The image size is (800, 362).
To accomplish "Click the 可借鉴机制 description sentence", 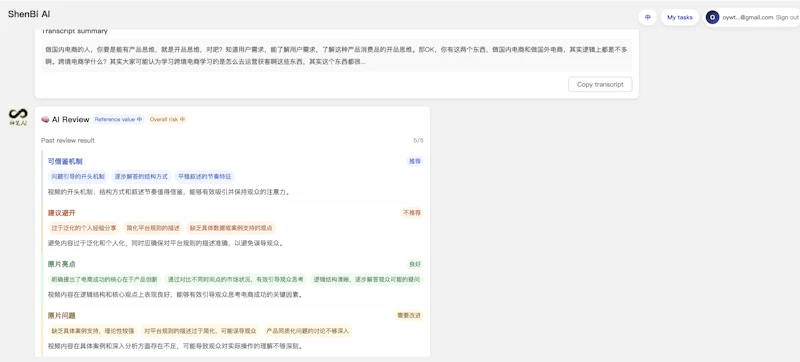I will tap(170, 192).
